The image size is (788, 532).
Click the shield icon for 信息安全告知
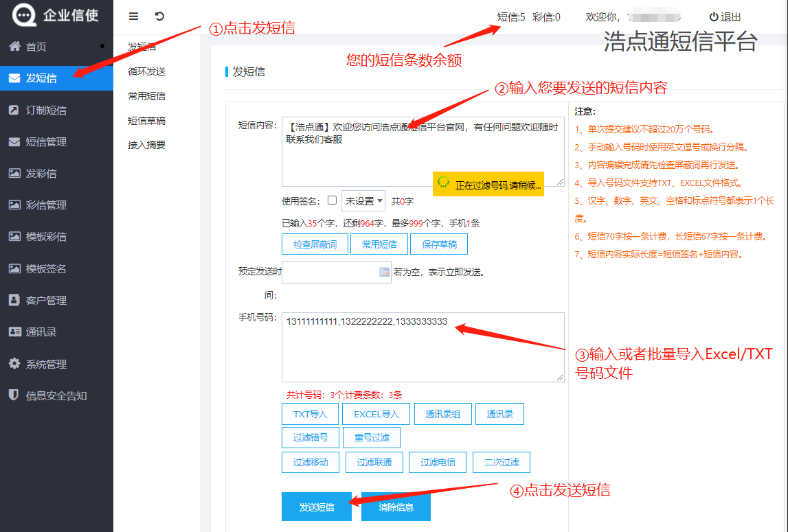(14, 395)
